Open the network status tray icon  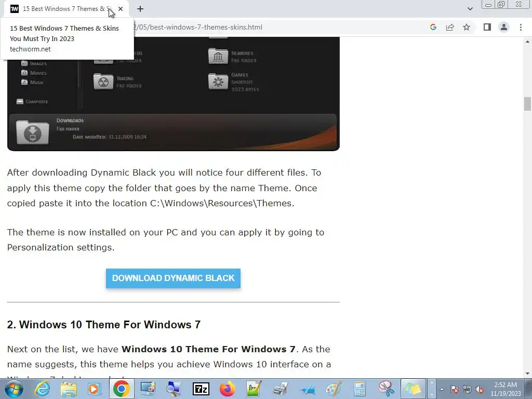pyautogui.click(x=467, y=390)
